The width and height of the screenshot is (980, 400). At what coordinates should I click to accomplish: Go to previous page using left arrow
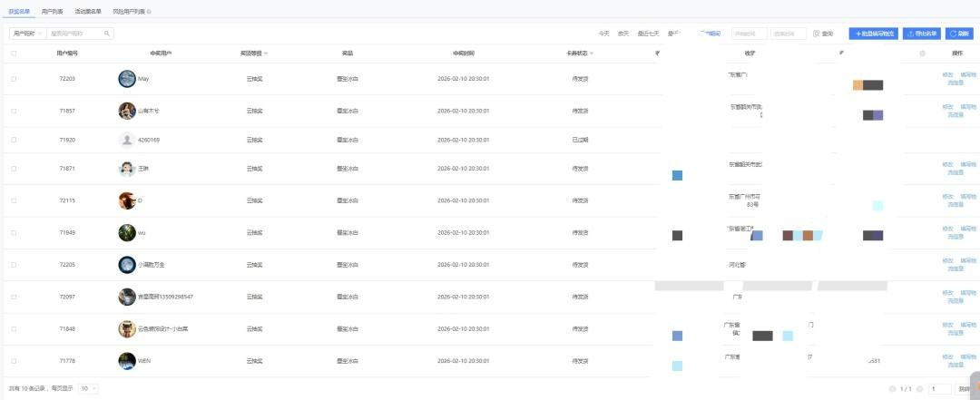click(x=892, y=388)
